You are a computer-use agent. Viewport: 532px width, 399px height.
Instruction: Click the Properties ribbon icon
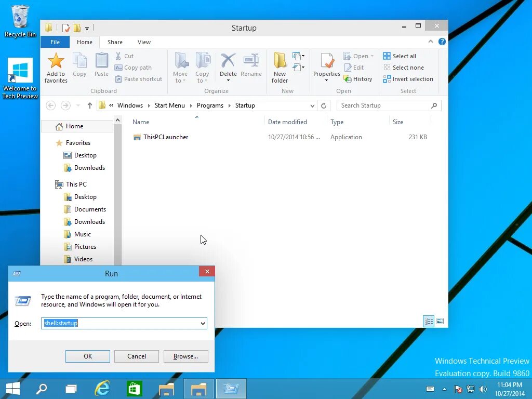[x=327, y=60]
